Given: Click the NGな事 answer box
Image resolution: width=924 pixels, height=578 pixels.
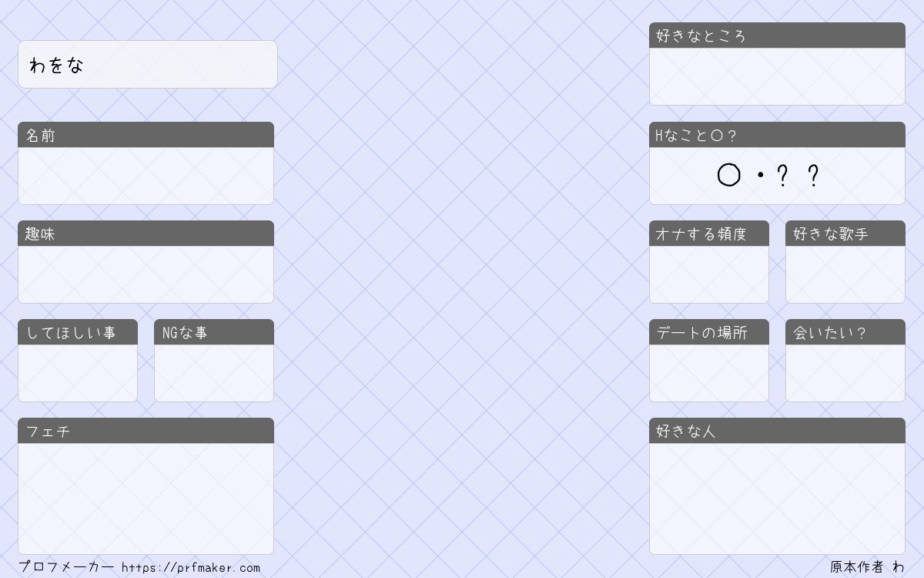Looking at the screenshot, I should [214, 373].
